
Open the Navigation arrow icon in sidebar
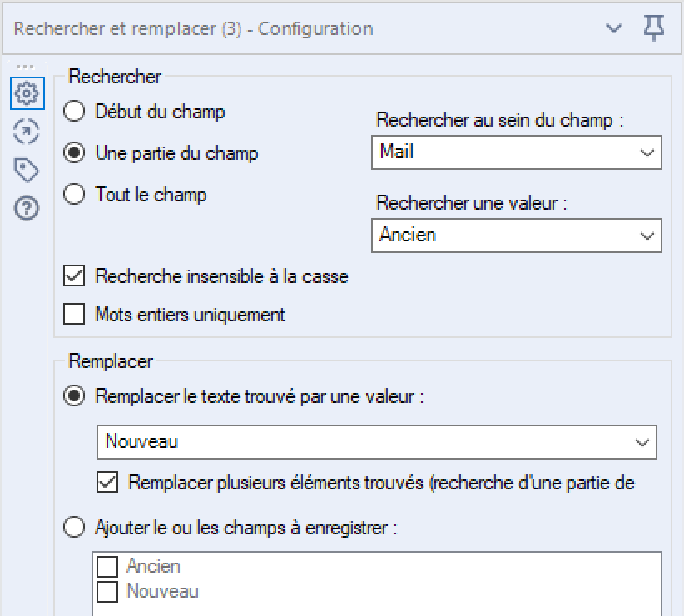pyautogui.click(x=27, y=132)
